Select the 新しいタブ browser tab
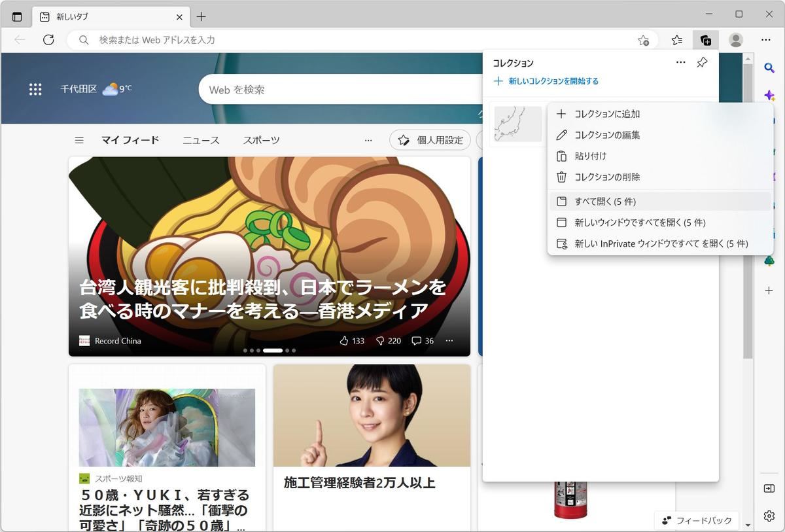The height and width of the screenshot is (532, 785). point(111,17)
